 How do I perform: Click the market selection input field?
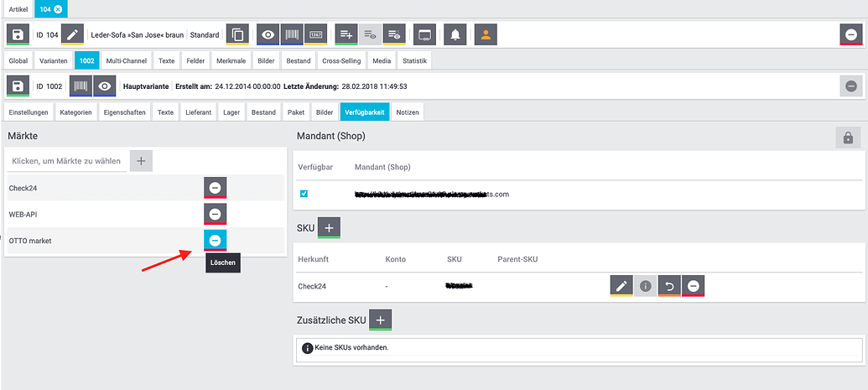[67, 161]
